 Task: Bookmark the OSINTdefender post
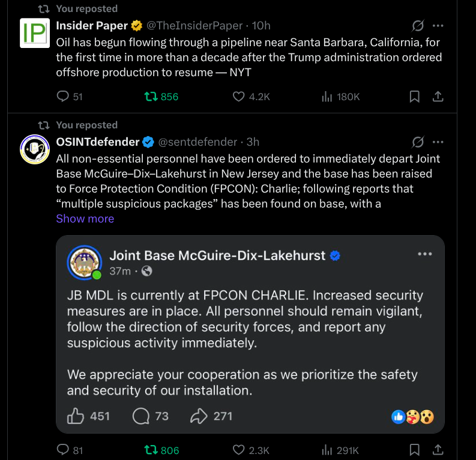pos(414,450)
